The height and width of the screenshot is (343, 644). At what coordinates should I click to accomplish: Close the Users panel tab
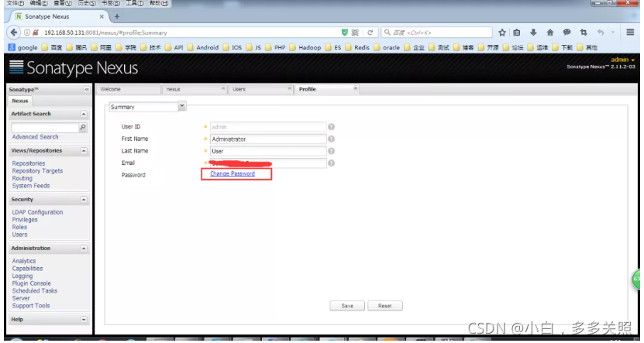pyautogui.click(x=290, y=88)
